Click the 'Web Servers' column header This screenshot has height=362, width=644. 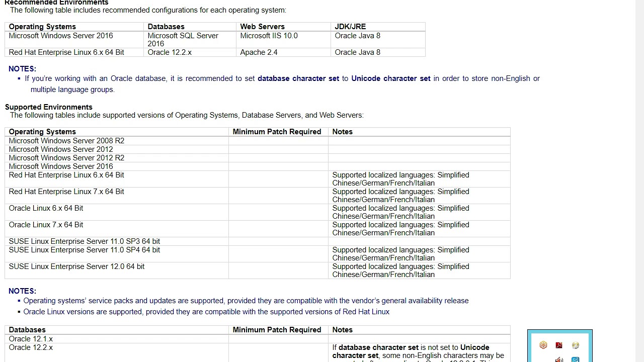click(x=262, y=27)
